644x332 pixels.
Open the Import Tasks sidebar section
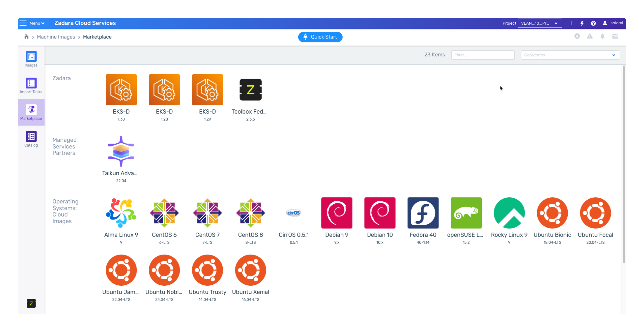coord(31,86)
